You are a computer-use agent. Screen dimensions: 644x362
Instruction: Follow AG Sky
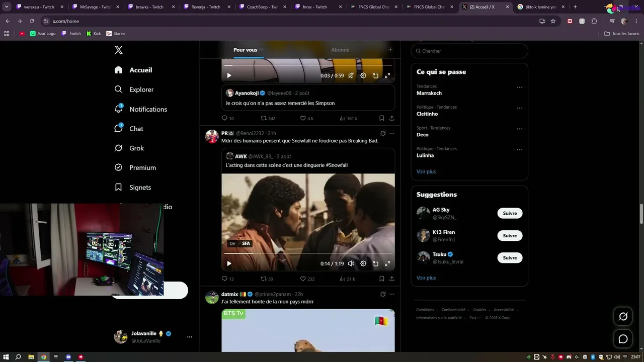point(510,213)
